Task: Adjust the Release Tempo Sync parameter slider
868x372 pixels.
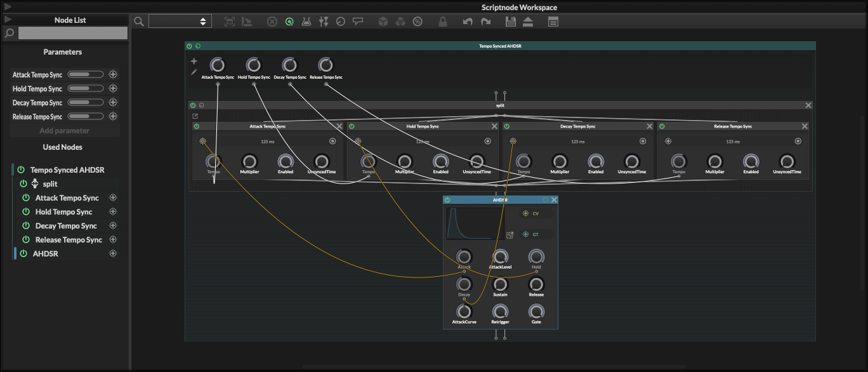Action: (86, 116)
